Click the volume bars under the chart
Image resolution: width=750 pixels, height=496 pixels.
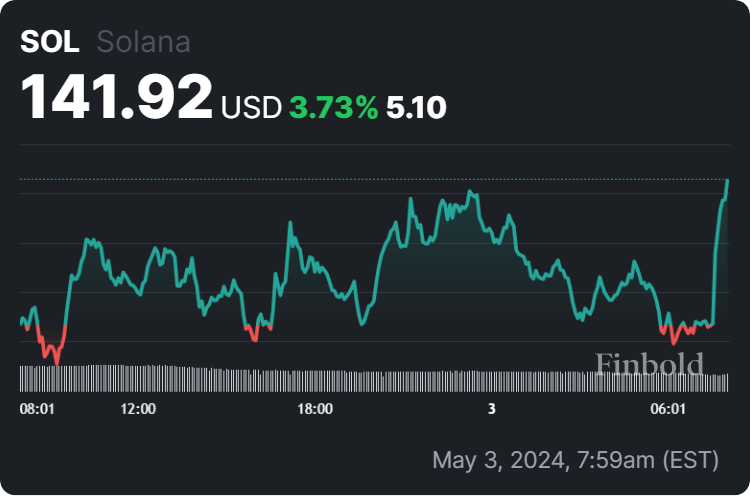click(374, 378)
